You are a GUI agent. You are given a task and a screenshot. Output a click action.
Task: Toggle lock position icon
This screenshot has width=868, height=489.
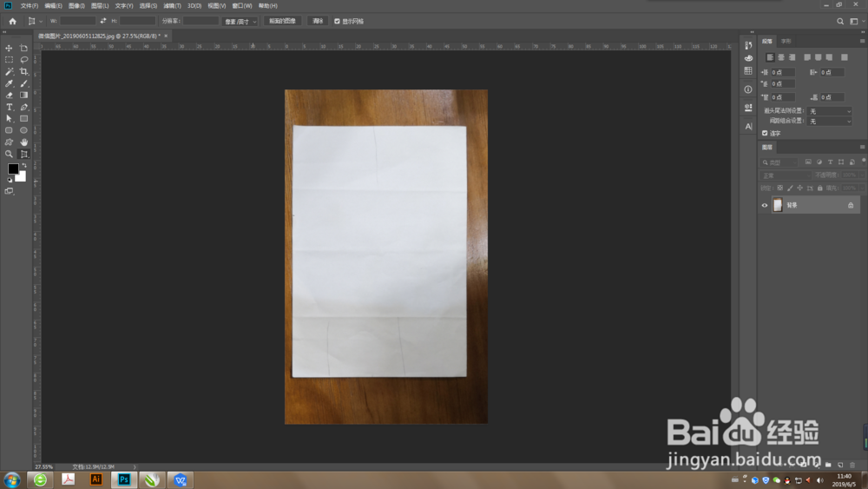800,188
